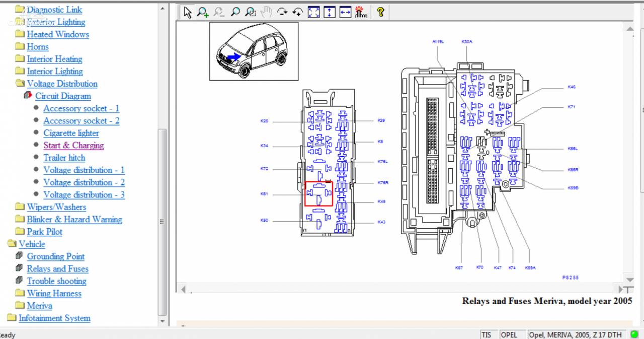Open Accessory socket - 2 diagram
Image resolution: width=644 pixels, height=339 pixels.
pos(82,120)
